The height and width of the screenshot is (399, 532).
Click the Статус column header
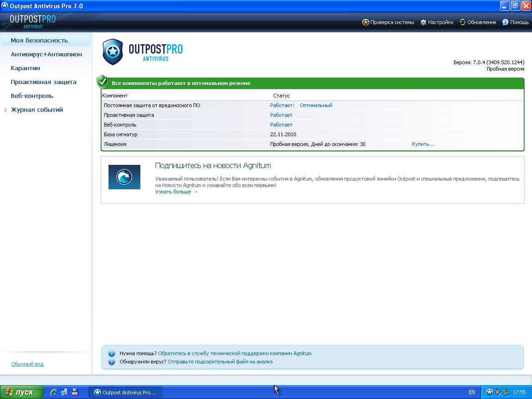coord(281,96)
